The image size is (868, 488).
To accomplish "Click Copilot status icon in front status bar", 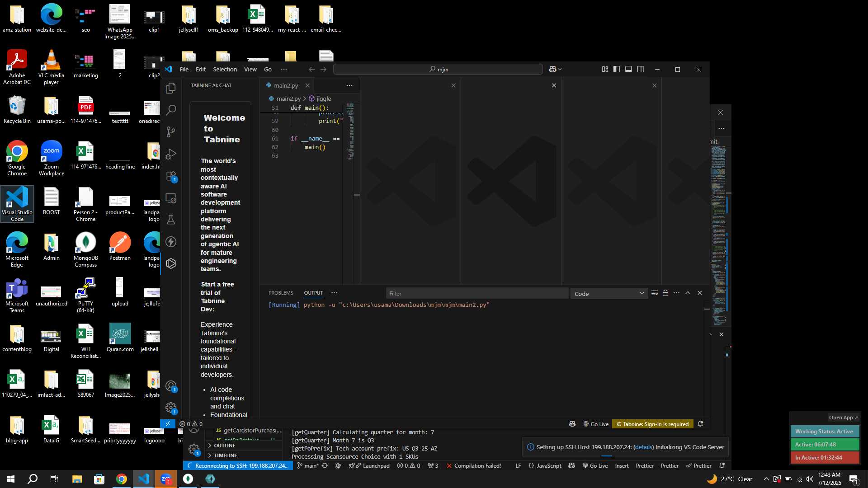I will click(x=572, y=424).
